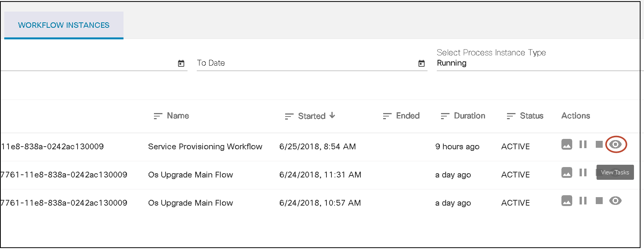Open the From Date calendar picker icon
Screen dimensions: 644x250
tap(181, 63)
